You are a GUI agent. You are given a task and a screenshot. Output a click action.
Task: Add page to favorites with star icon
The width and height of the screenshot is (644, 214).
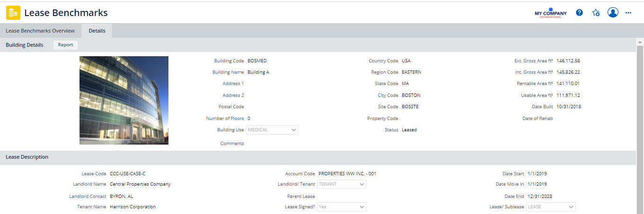596,13
